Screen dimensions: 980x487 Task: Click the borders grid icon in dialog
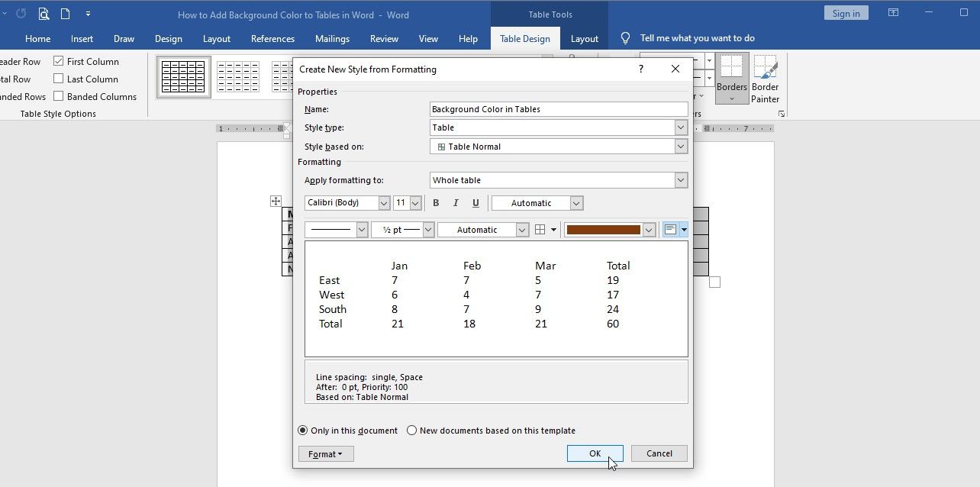click(540, 230)
